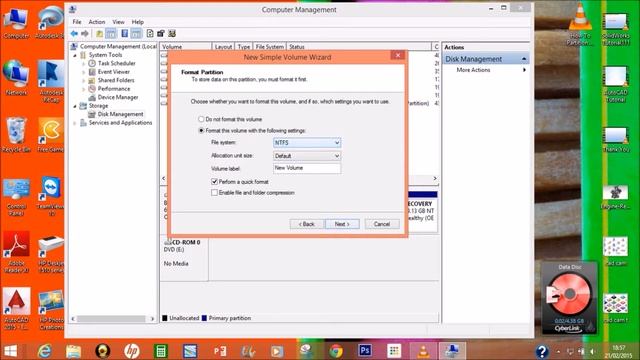The height and width of the screenshot is (360, 640).
Task: Click the Properties toolbar icon
Action: (161, 33)
